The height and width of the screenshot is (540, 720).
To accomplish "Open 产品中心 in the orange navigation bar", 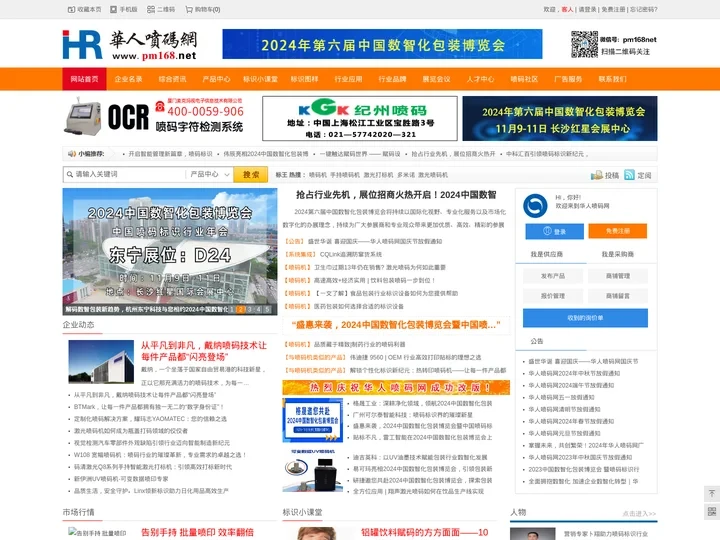I will [216, 79].
